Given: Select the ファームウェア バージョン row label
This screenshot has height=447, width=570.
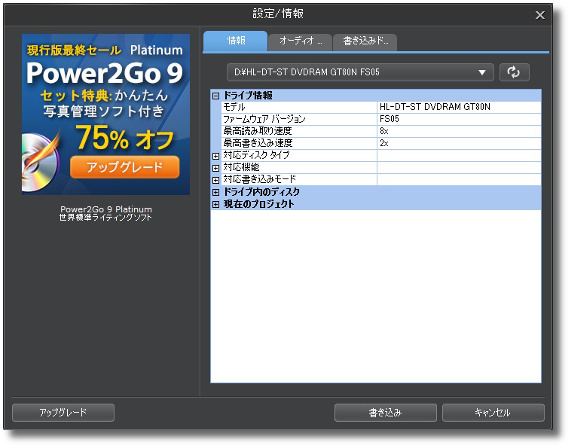Looking at the screenshot, I should [x=264, y=119].
